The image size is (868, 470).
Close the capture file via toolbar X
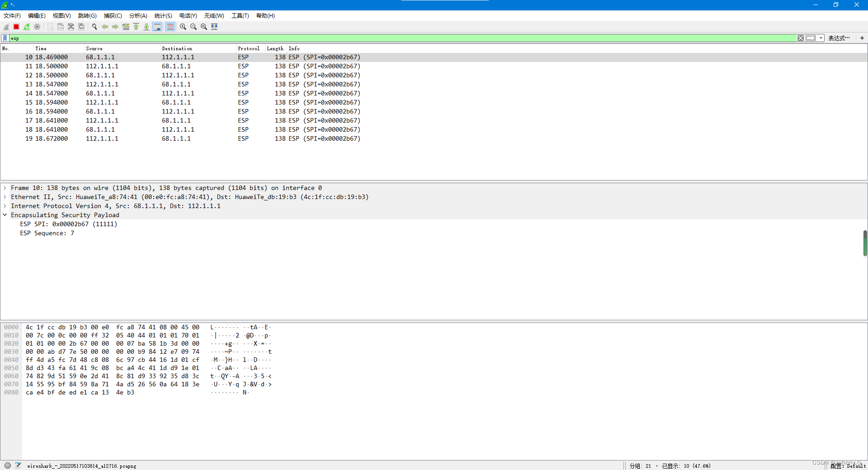point(71,27)
